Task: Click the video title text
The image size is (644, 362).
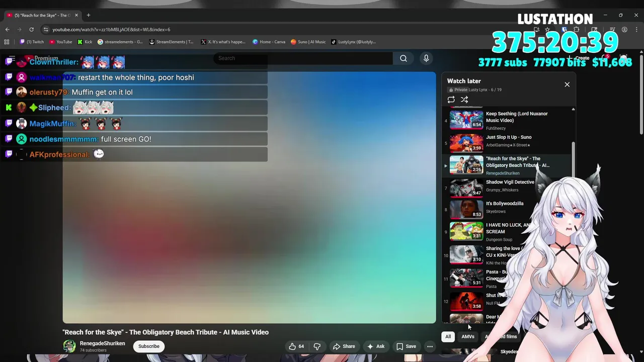Action: 166,332
